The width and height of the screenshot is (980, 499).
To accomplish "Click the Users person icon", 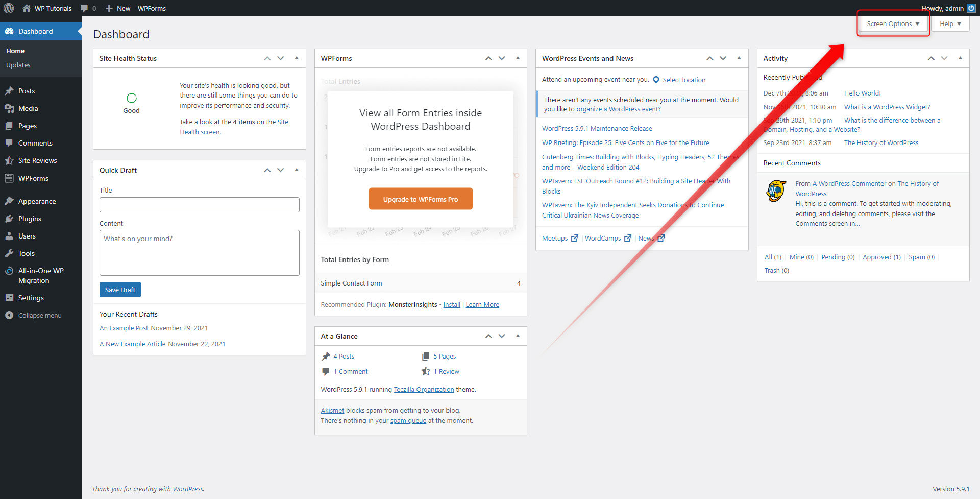I will click(9, 236).
